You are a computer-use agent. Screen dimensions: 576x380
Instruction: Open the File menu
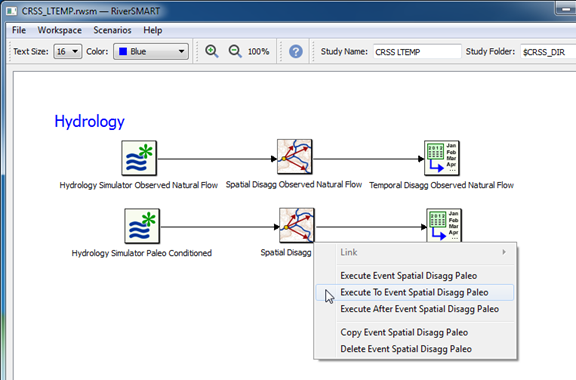[x=19, y=30]
